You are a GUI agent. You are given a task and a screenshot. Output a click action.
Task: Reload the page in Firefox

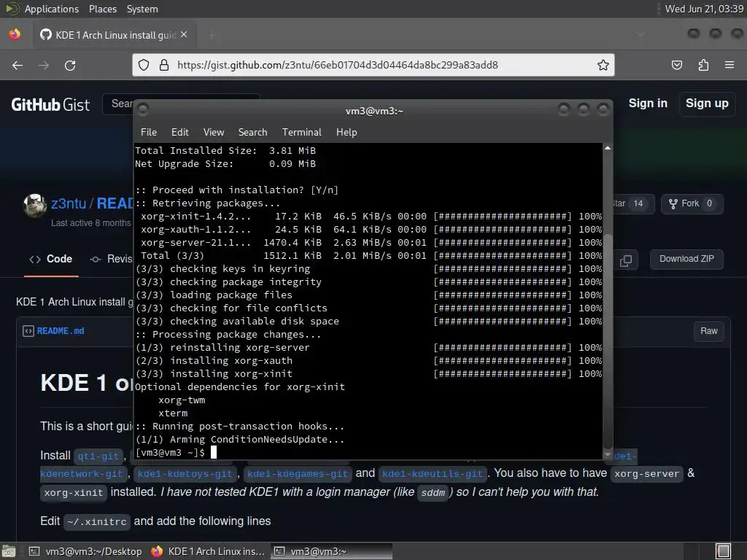click(70, 65)
